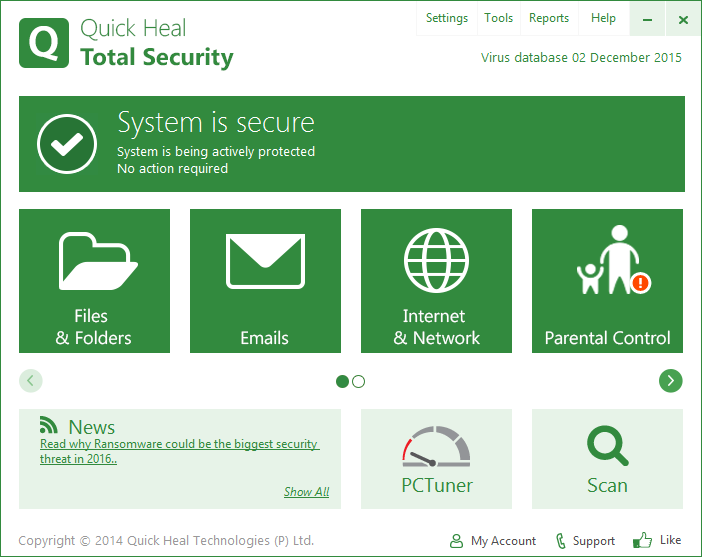The width and height of the screenshot is (702, 557).
Task: Select the first page indicator dot
Action: click(x=343, y=381)
